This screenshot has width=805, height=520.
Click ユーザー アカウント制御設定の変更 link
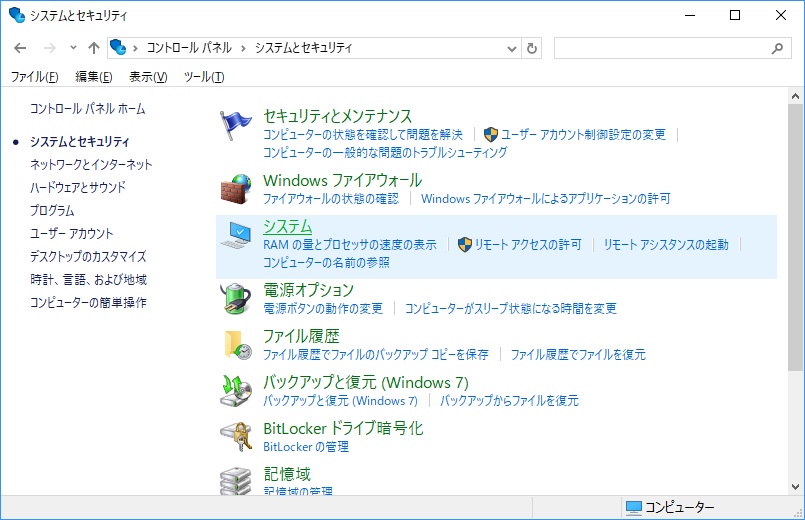pyautogui.click(x=583, y=135)
